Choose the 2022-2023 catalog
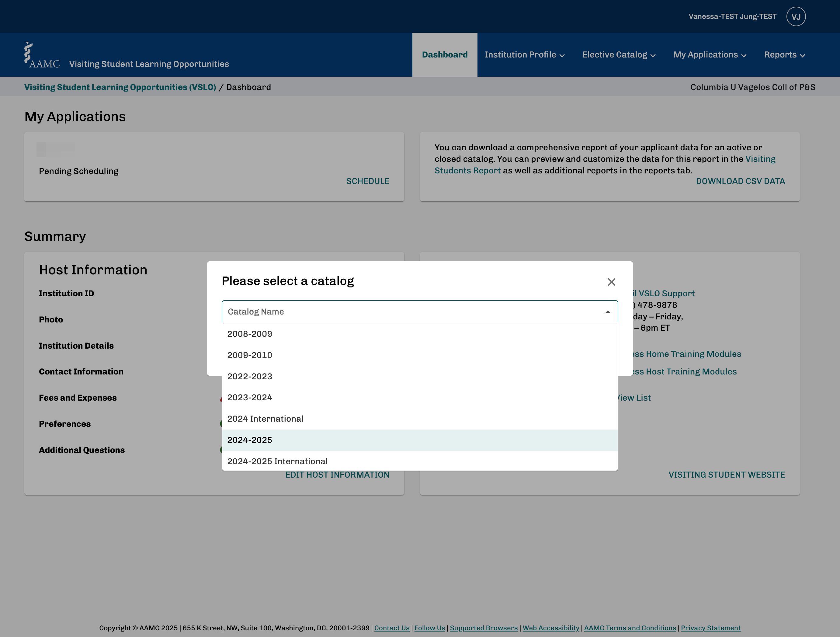Viewport: 840px width, 637px height. tap(420, 376)
